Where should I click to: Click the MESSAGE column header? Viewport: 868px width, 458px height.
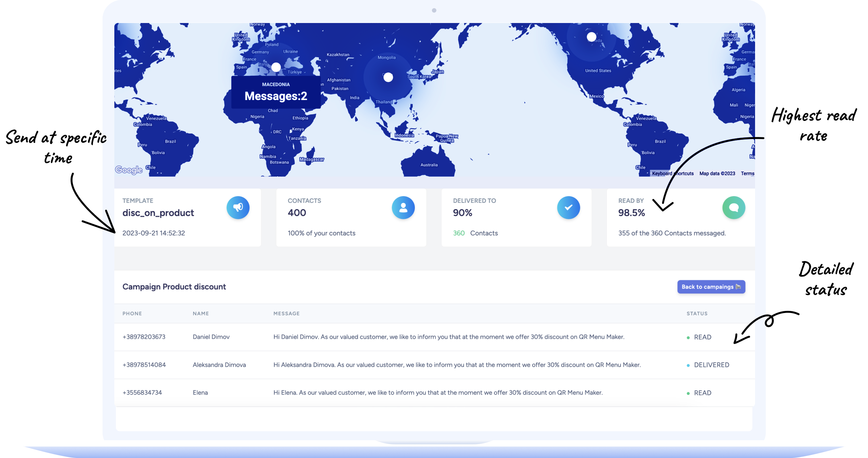tap(286, 313)
